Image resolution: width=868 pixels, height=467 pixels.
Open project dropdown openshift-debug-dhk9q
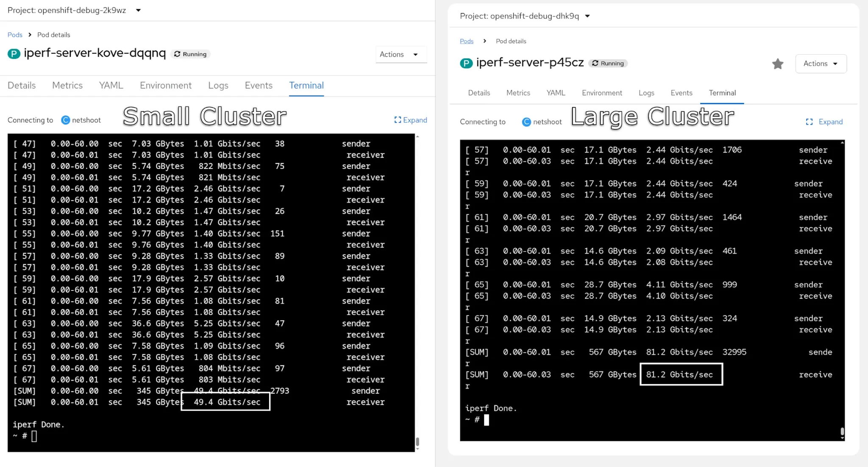(587, 16)
